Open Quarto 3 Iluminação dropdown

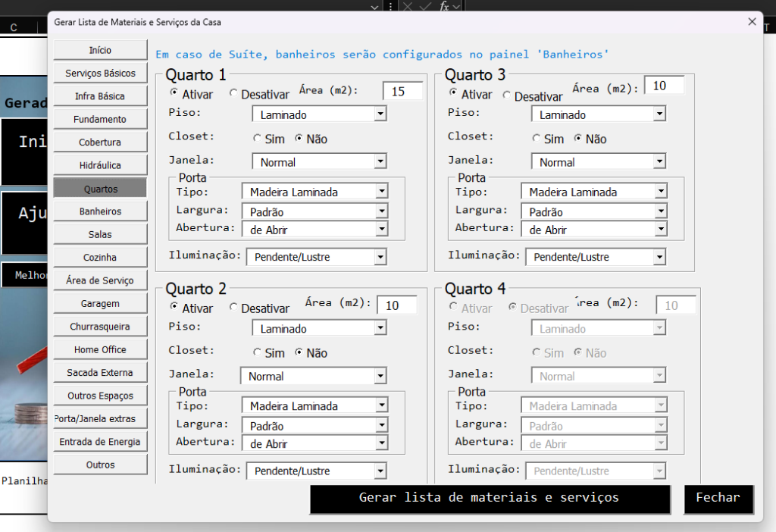[x=659, y=257]
